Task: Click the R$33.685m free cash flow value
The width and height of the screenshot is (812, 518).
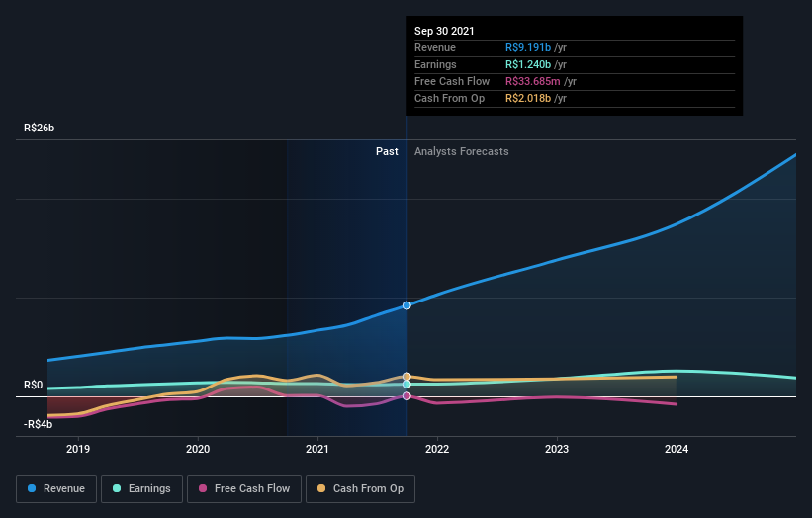Action: pyautogui.click(x=533, y=81)
